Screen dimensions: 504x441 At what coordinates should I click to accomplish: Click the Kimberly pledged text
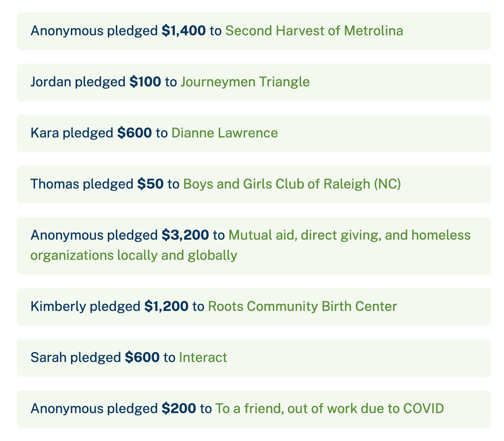85,307
